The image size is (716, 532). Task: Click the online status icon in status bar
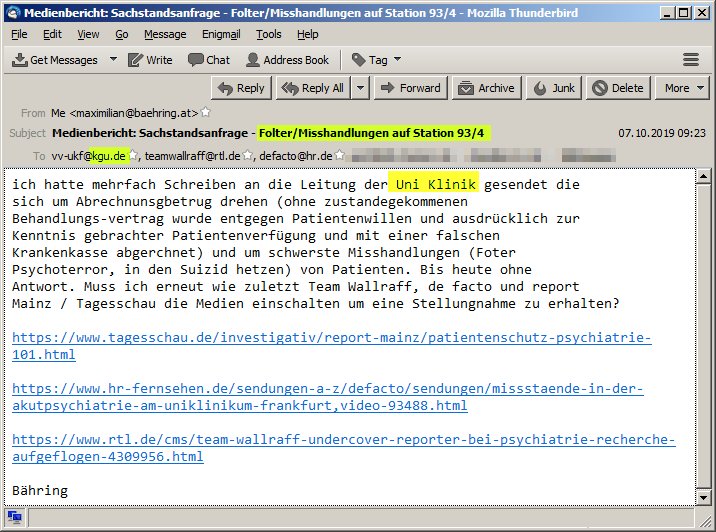pyautogui.click(x=15, y=517)
